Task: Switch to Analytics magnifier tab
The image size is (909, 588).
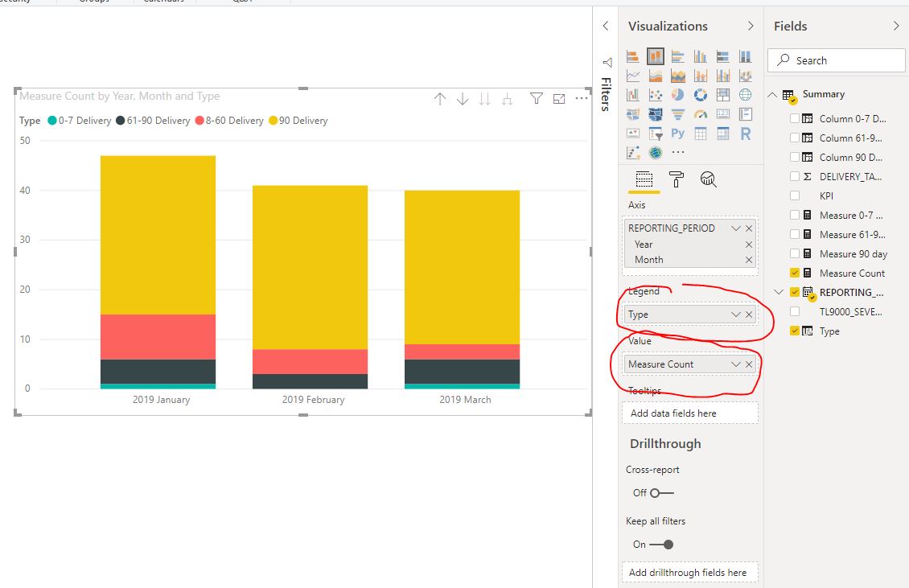Action: click(708, 179)
